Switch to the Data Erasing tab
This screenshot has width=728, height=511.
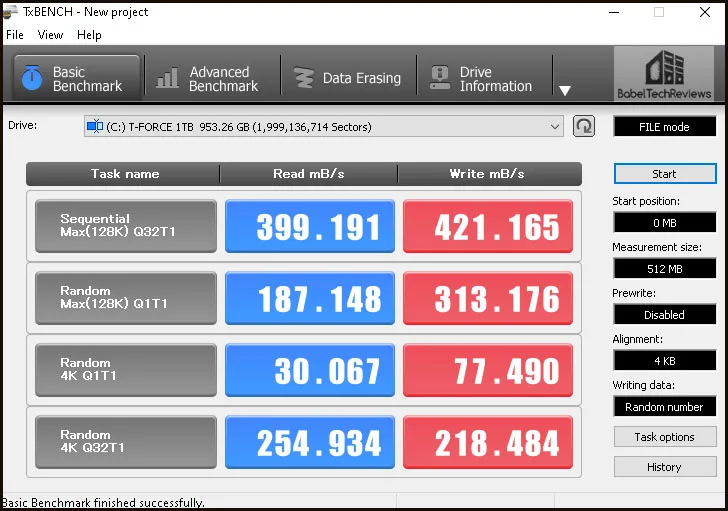[348, 78]
